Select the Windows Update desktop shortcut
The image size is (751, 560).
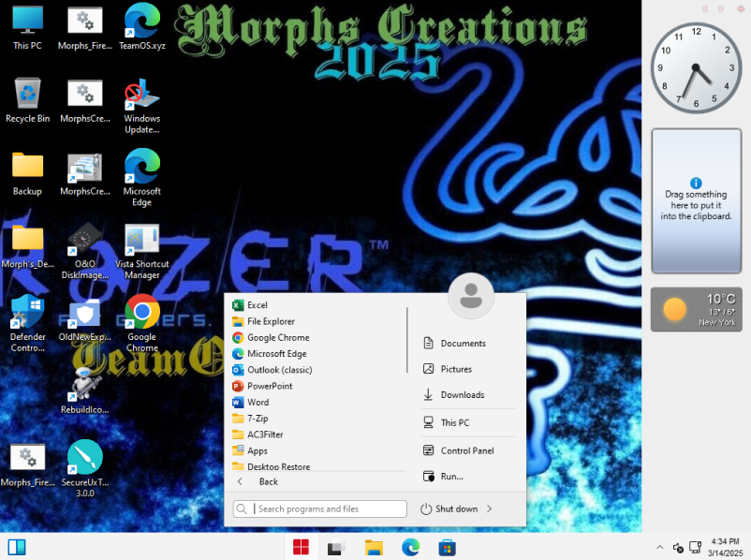(x=142, y=107)
